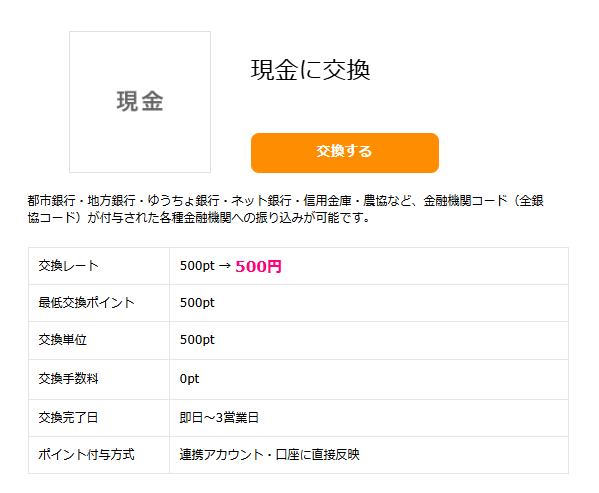Select the 交換レート row label

point(68,266)
